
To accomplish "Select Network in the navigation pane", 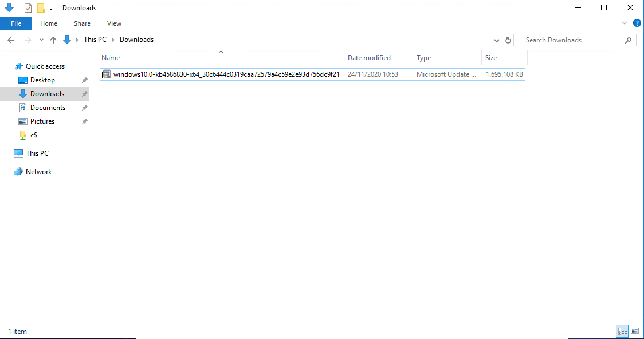I will click(x=38, y=172).
